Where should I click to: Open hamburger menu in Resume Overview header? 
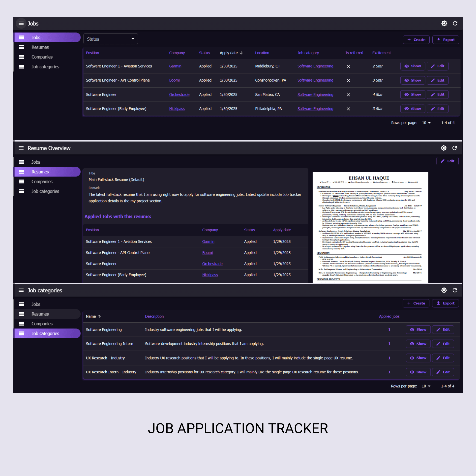pyautogui.click(x=21, y=148)
